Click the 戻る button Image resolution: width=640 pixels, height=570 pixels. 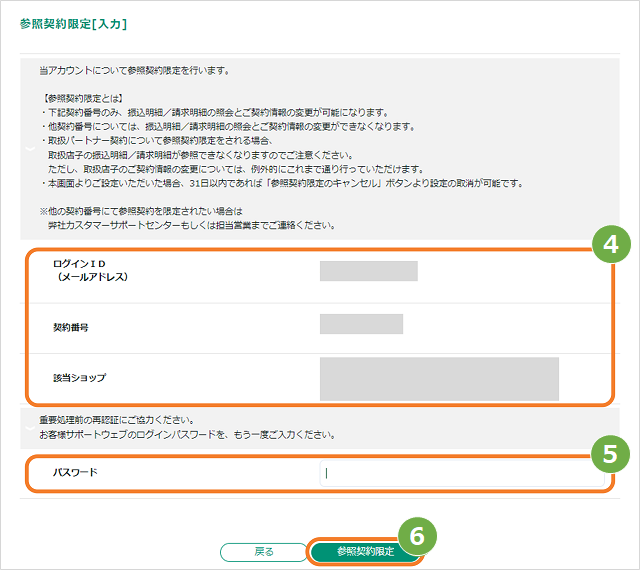[x=263, y=552]
